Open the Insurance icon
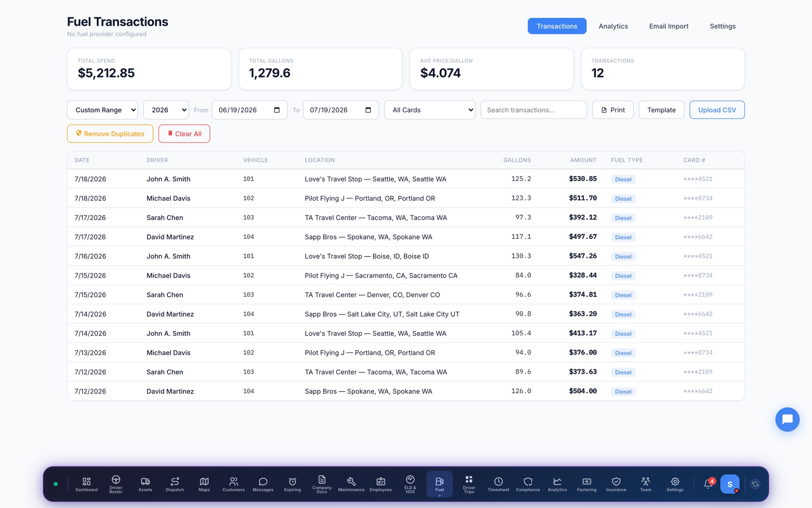812x508 pixels. pos(616,484)
